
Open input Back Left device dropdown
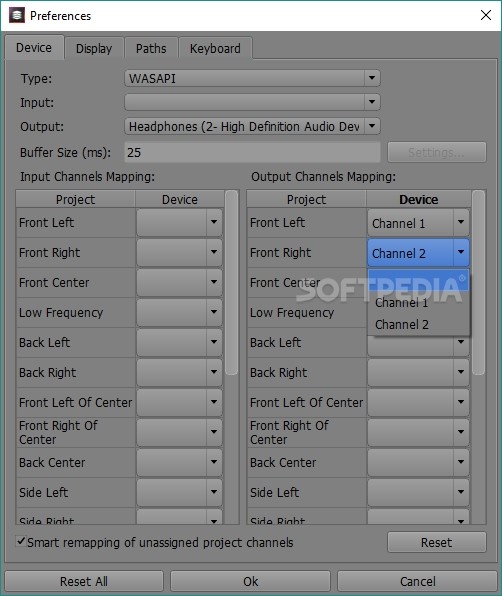click(x=179, y=342)
